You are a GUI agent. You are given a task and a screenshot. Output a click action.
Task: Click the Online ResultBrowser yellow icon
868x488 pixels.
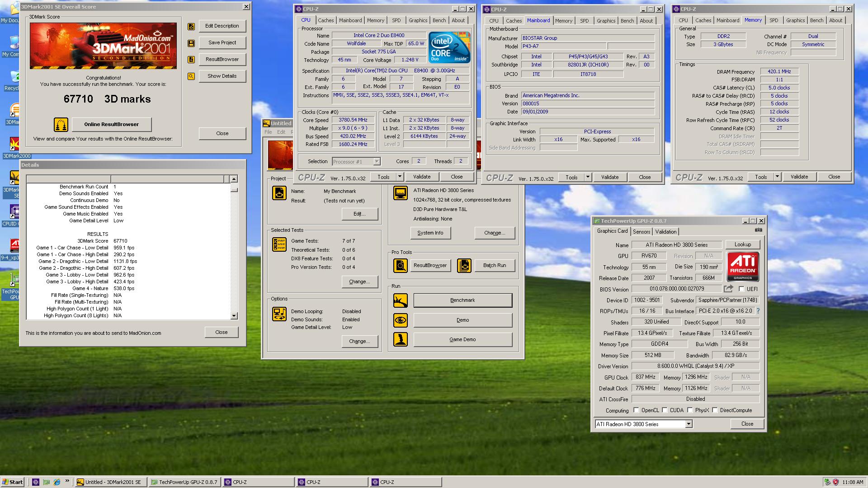click(x=61, y=124)
